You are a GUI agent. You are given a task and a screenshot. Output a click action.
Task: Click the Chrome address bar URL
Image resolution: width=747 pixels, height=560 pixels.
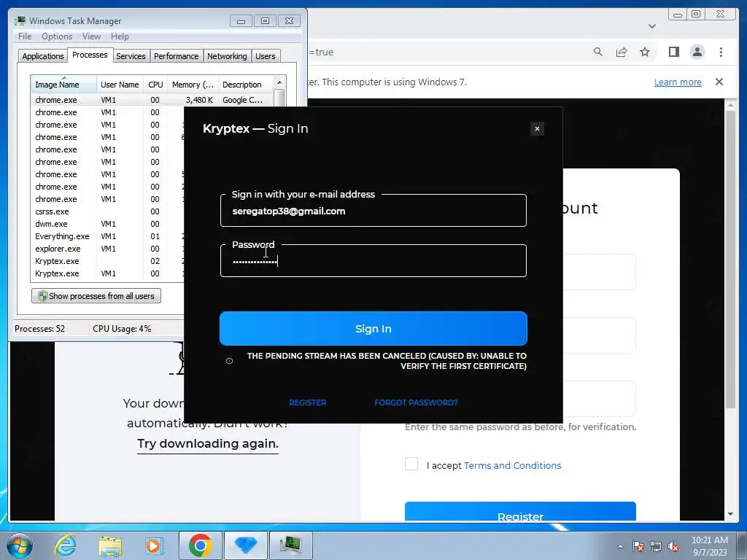pyautogui.click(x=321, y=52)
